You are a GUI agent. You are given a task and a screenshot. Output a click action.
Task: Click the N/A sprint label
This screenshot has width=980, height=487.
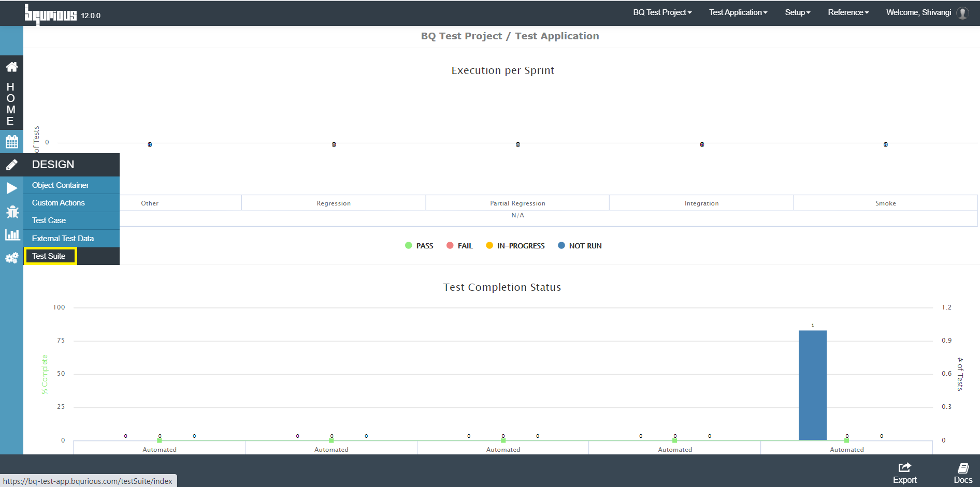pos(517,215)
